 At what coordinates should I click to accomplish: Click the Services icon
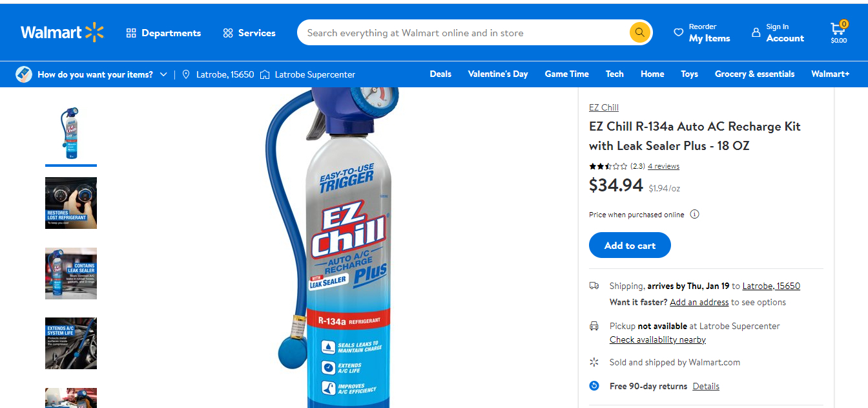228,33
